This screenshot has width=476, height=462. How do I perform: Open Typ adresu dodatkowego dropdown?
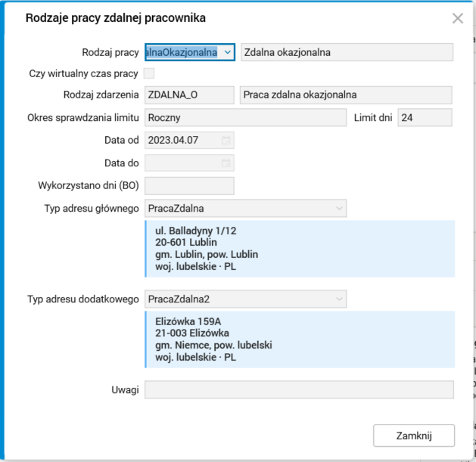[339, 299]
